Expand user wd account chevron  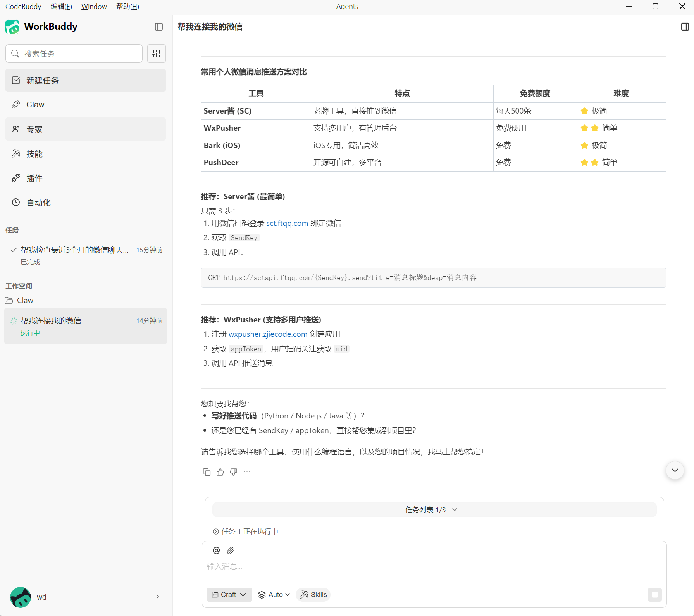[x=158, y=597]
